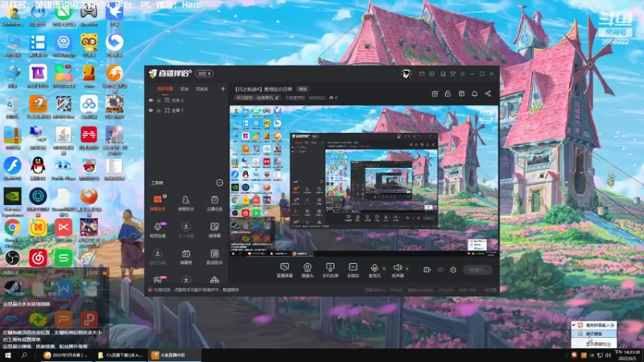644x362 pixels.
Task: Open the OBS Studio desktop icon
Action: [x=12, y=259]
